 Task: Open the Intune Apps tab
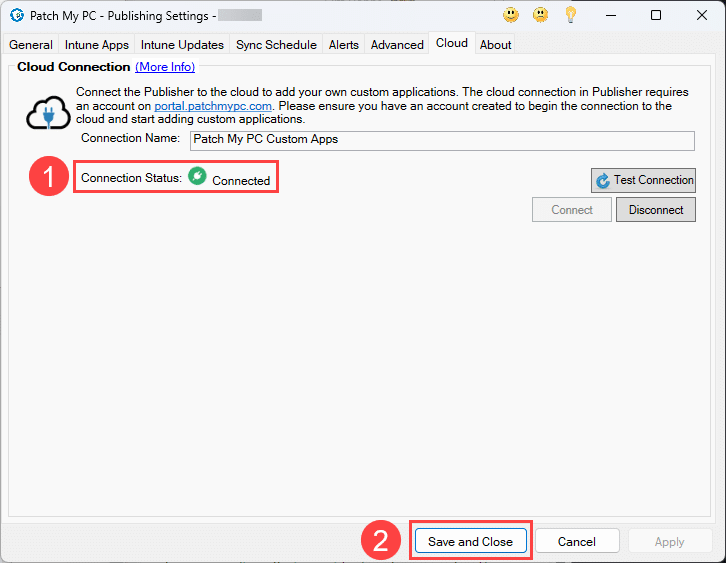tap(97, 45)
